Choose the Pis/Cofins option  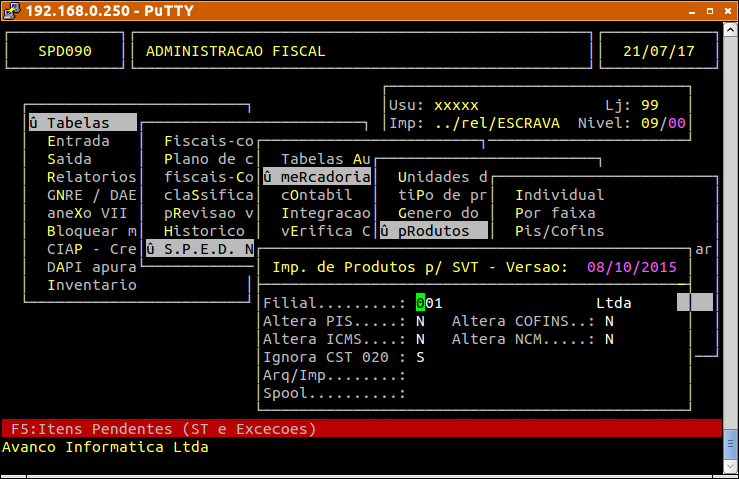559,231
